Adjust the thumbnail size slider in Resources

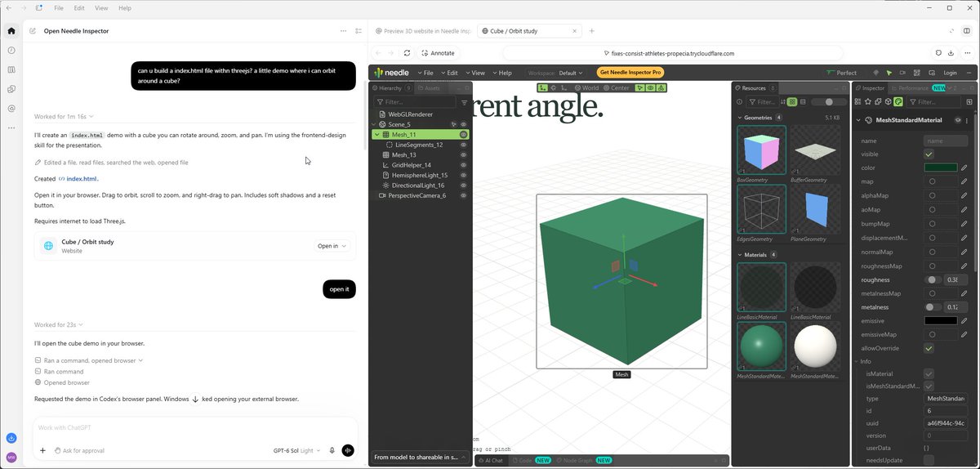pyautogui.click(x=829, y=102)
